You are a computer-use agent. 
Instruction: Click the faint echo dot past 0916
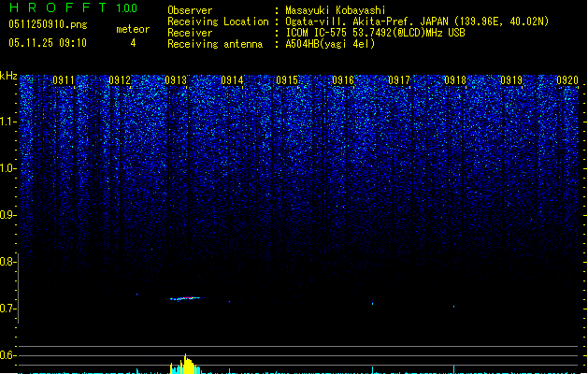[372, 304]
